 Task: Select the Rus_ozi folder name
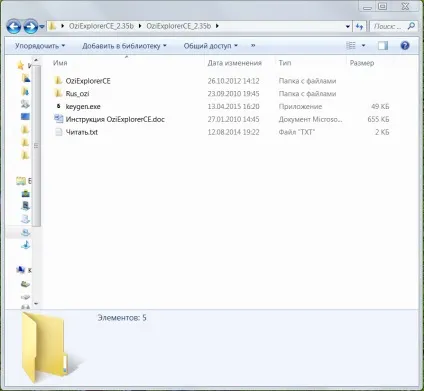pyautogui.click(x=77, y=94)
